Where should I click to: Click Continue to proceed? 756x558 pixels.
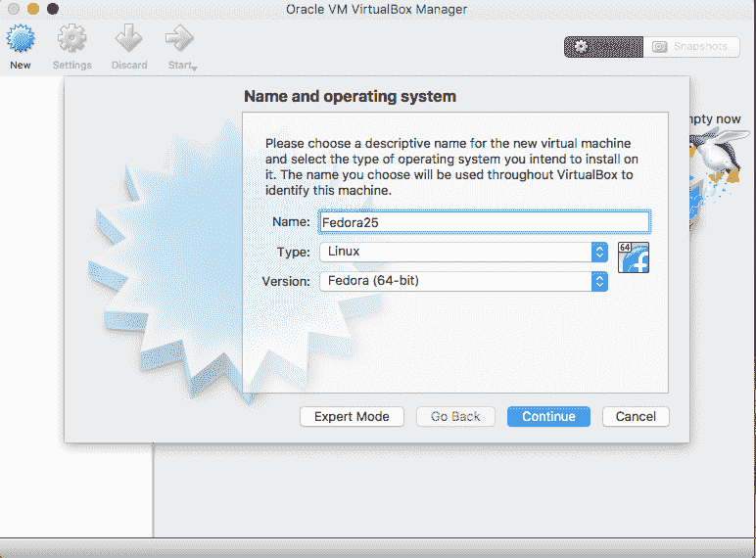click(x=548, y=416)
